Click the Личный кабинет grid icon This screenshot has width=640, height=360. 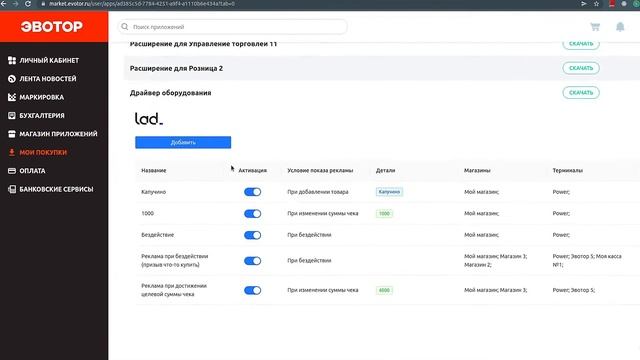click(x=12, y=60)
